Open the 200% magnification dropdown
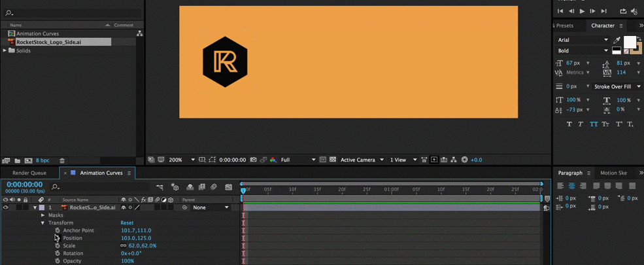This screenshot has width=644, height=265. (x=180, y=160)
